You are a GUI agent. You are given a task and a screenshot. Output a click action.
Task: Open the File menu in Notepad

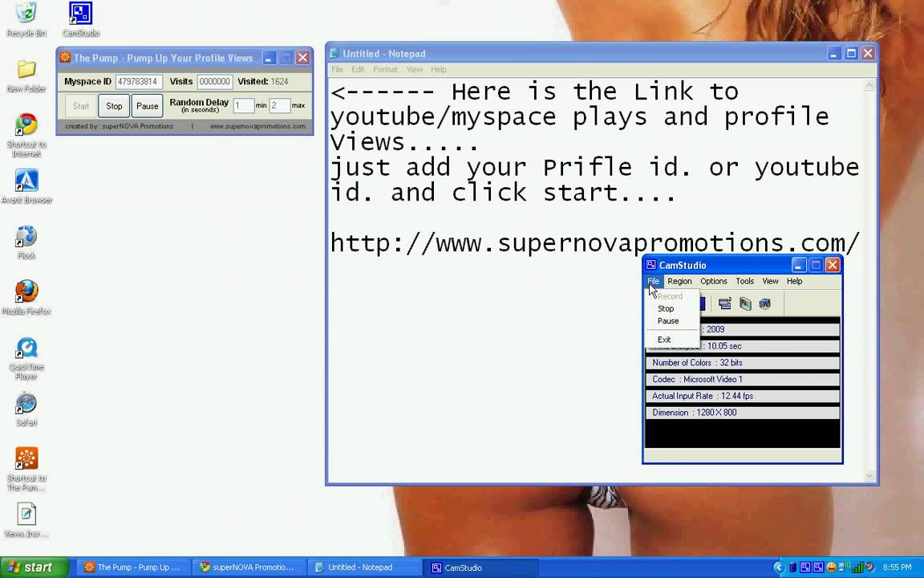(x=337, y=70)
